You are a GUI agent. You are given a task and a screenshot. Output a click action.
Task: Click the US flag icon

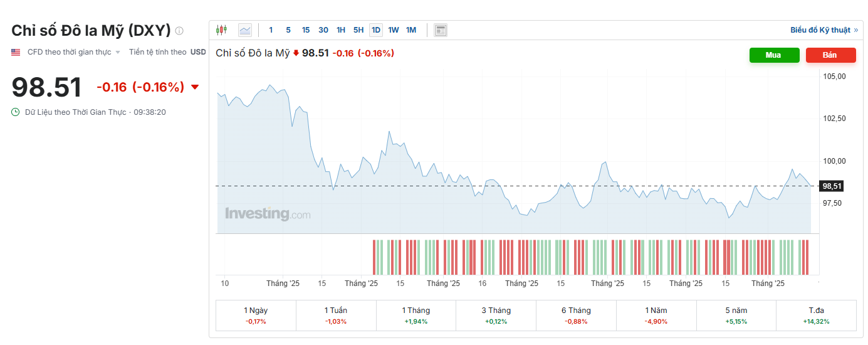[x=16, y=52]
